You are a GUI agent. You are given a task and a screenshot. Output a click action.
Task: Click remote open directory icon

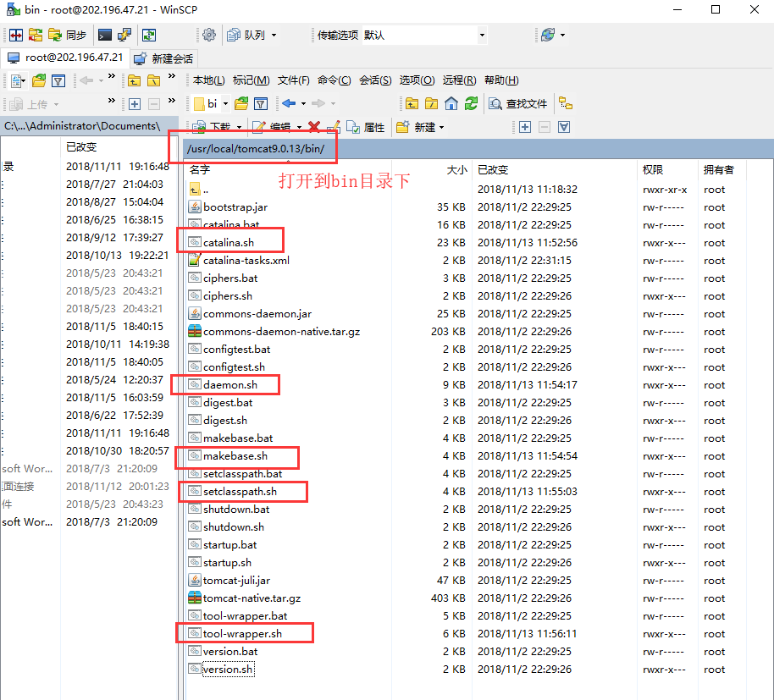point(241,103)
